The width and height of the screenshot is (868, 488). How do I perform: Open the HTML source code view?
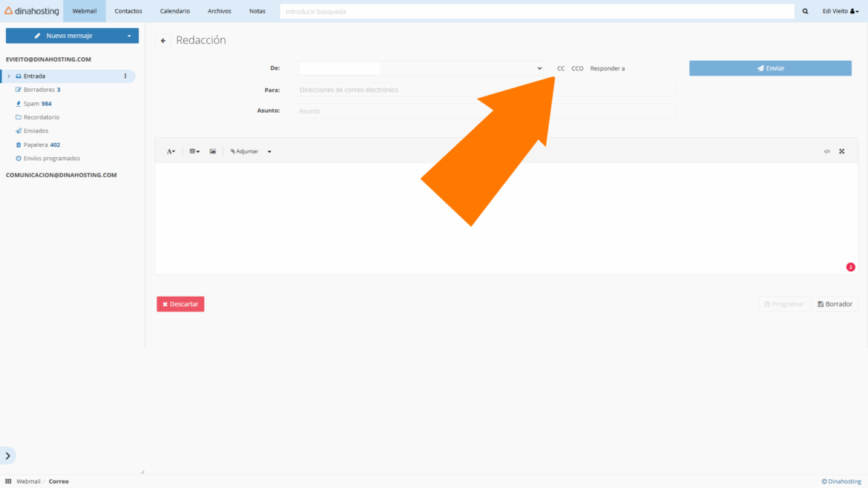(x=826, y=151)
